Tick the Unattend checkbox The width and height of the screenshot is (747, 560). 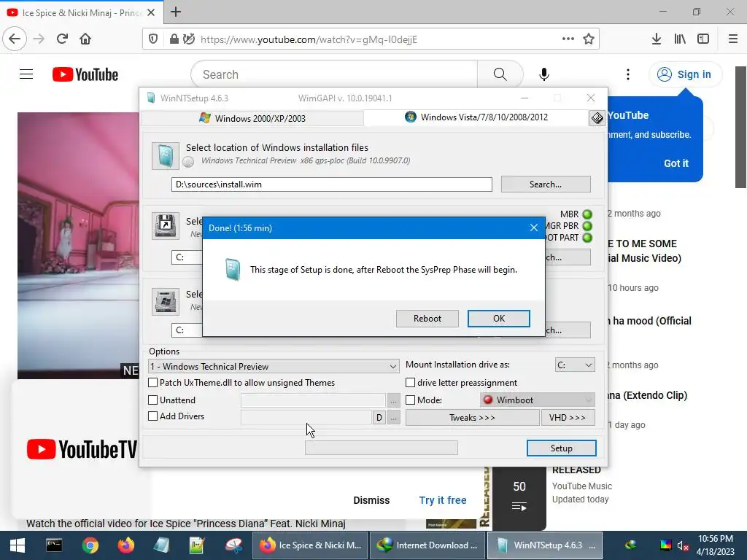pyautogui.click(x=153, y=400)
